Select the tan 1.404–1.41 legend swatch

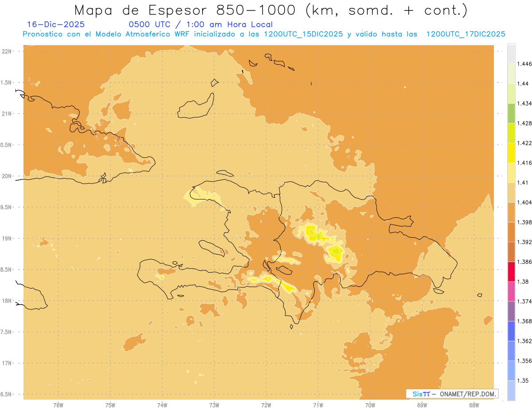(x=511, y=192)
